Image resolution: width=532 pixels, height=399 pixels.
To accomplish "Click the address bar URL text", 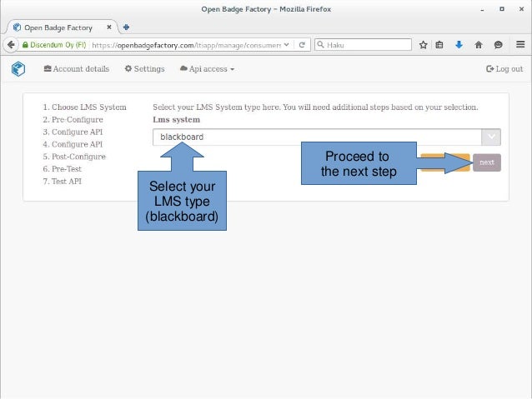I will point(186,45).
